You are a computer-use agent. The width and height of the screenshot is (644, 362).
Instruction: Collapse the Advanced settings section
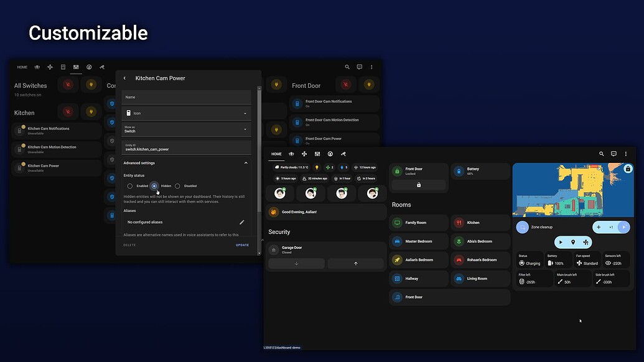click(x=245, y=162)
